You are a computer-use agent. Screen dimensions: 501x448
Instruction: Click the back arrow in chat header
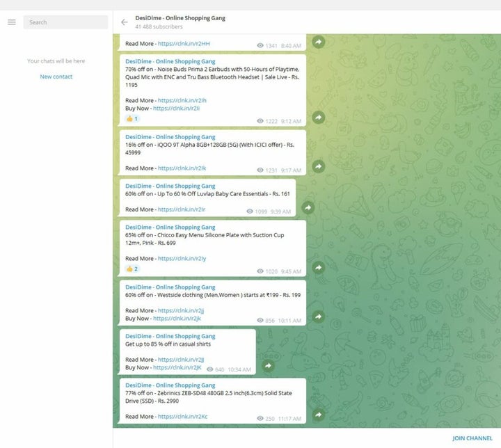pyautogui.click(x=125, y=22)
